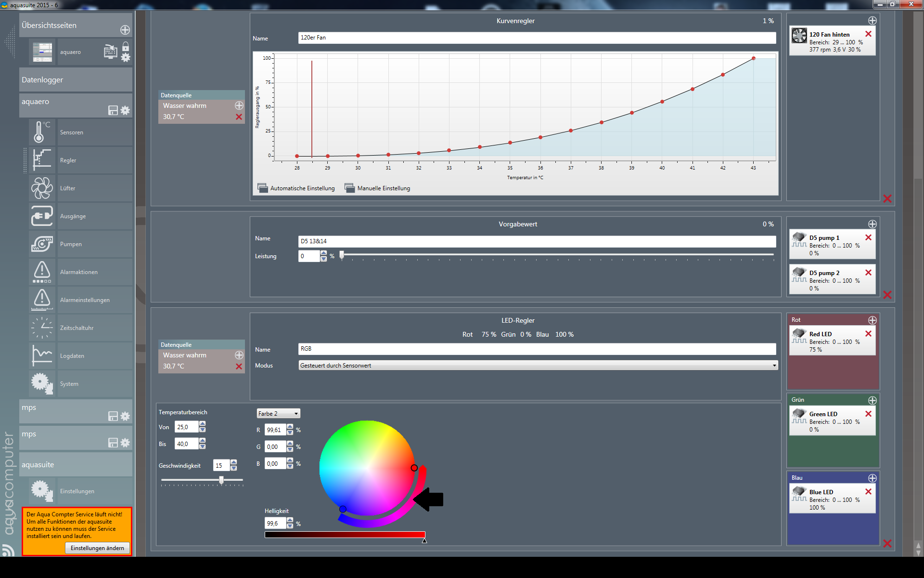The width and height of the screenshot is (924, 578).
Task: Click the Ausgänge outputs icon
Action: point(42,216)
